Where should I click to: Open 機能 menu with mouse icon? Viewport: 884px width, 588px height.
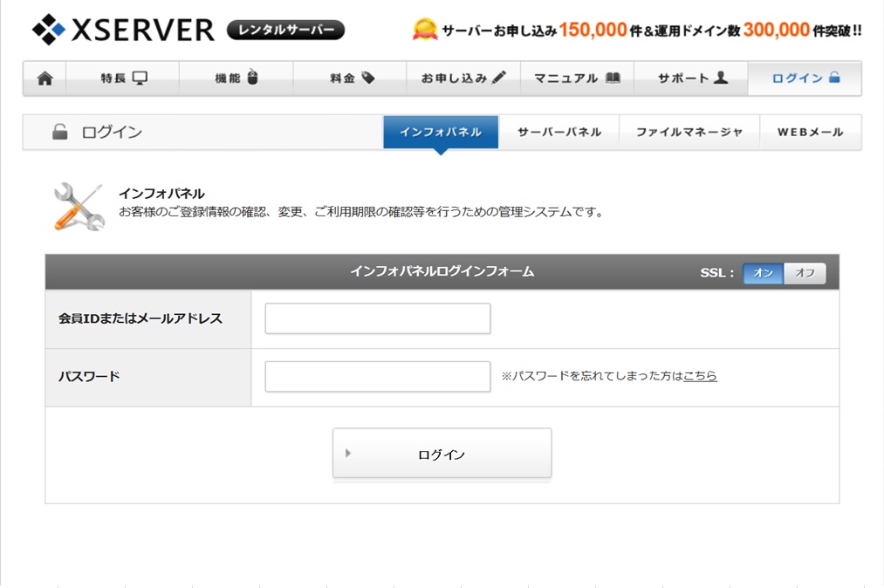coord(236,79)
